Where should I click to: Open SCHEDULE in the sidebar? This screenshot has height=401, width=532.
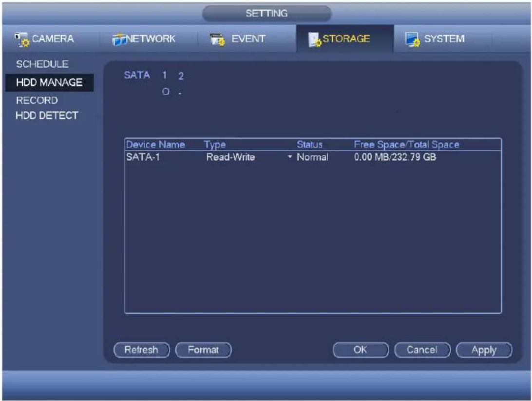pyautogui.click(x=42, y=64)
